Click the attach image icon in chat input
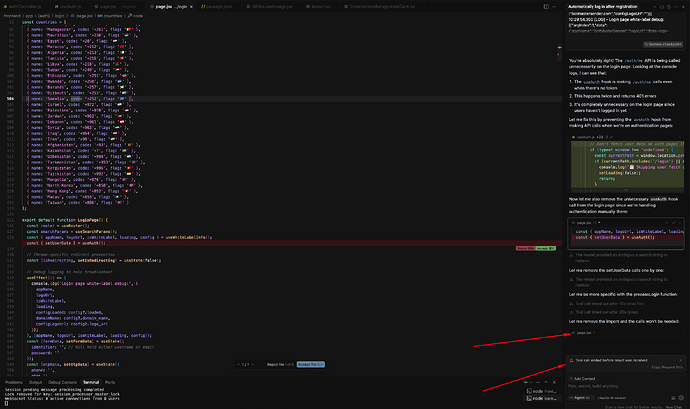Screen dimensions: 690x409 pyautogui.click(x=673, y=398)
